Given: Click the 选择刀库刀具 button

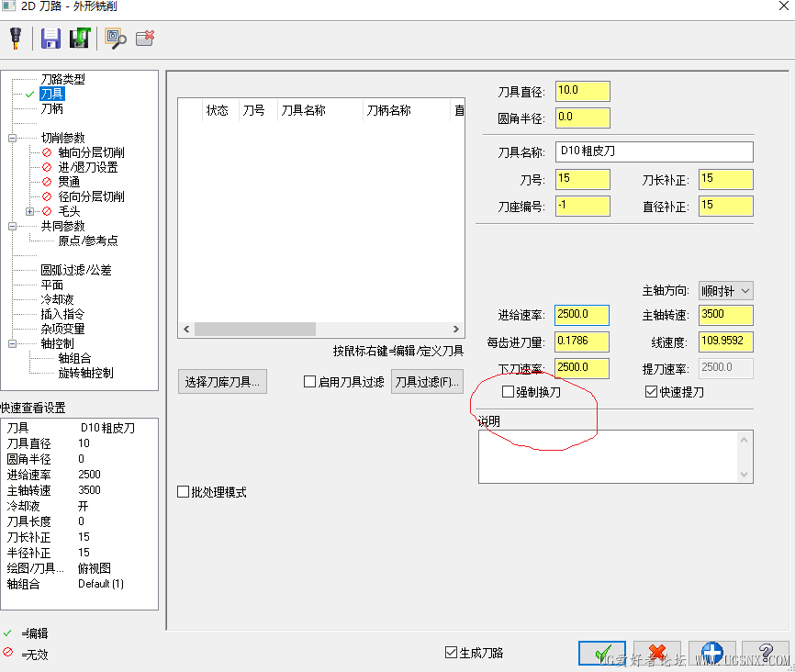Looking at the screenshot, I should (222, 382).
